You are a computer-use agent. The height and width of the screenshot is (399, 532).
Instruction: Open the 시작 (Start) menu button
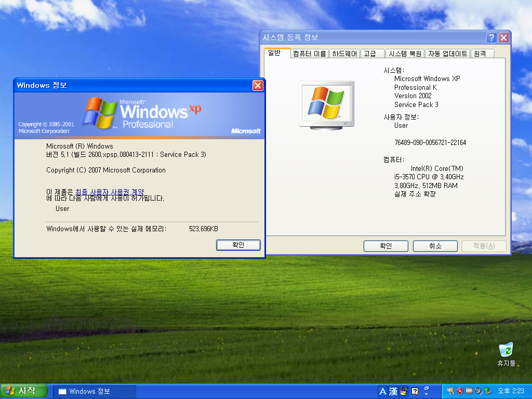(x=24, y=391)
